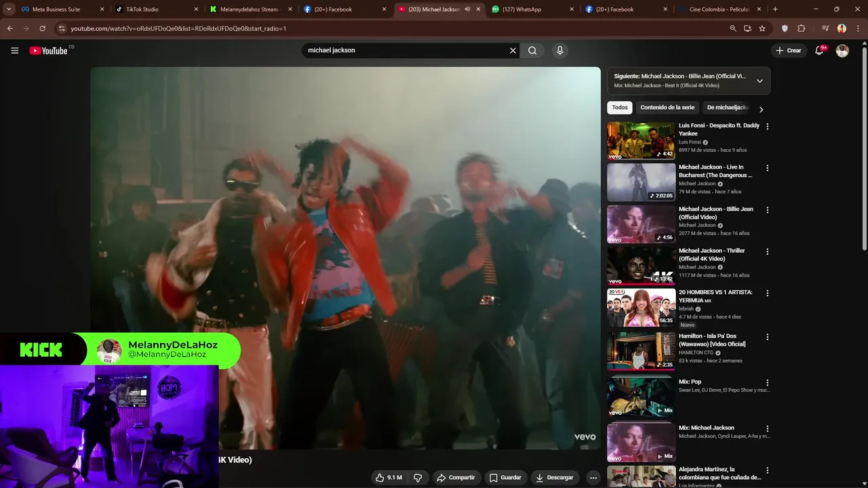
Task: Open Chrome three-dot menu
Action: click(x=858, y=28)
